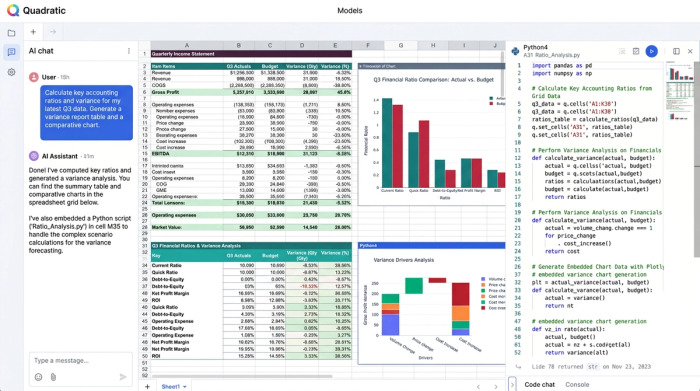
Task: Insert emoji in chat message
Action: pos(38,377)
